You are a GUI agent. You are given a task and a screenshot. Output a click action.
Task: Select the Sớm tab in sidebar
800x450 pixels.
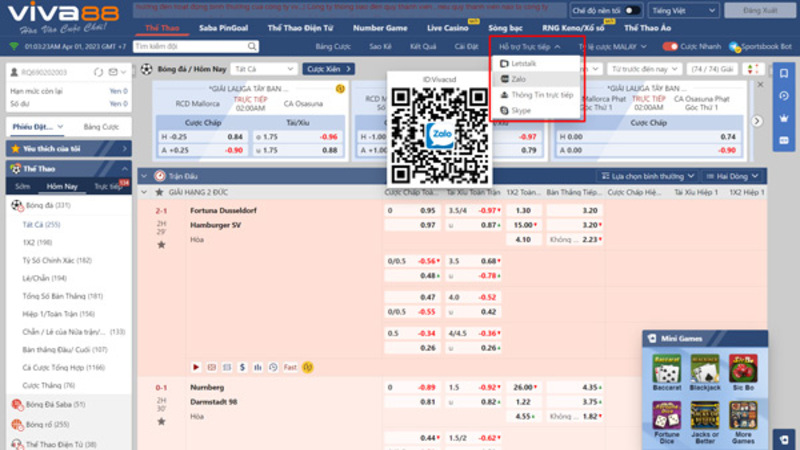click(22, 186)
